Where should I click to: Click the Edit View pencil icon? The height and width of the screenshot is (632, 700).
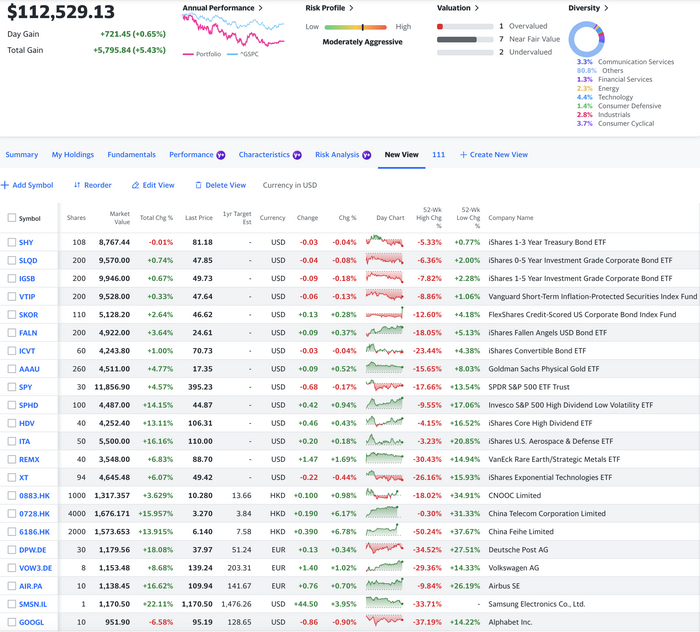135,185
